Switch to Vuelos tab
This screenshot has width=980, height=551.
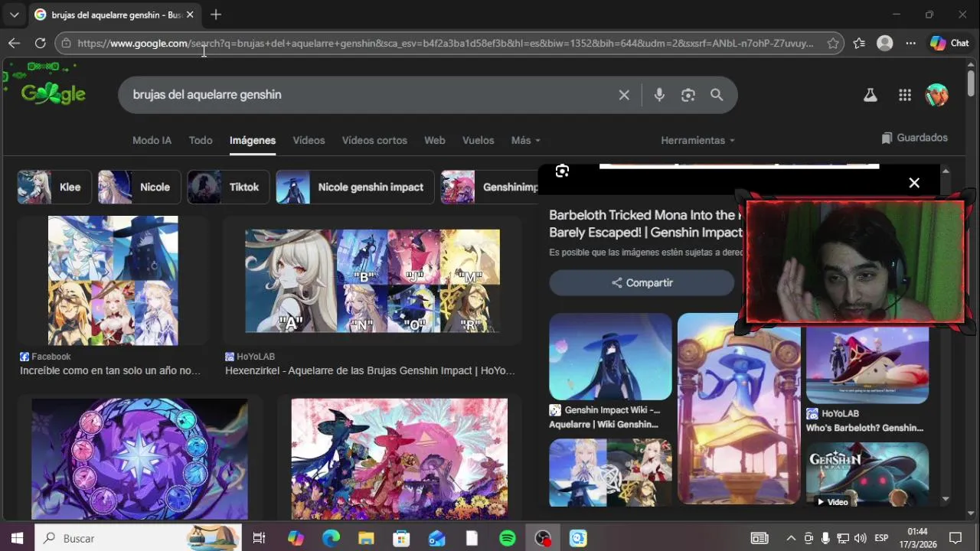[x=479, y=141]
